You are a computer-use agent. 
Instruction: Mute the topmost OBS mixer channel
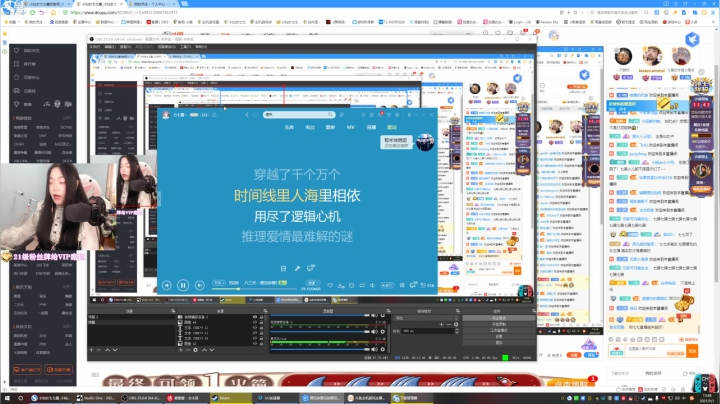(x=375, y=315)
